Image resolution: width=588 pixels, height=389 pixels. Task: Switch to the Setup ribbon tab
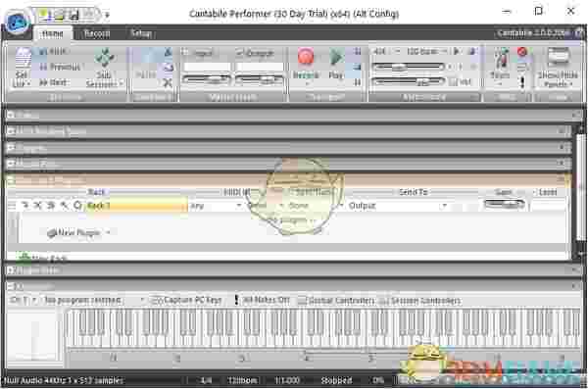coord(141,33)
